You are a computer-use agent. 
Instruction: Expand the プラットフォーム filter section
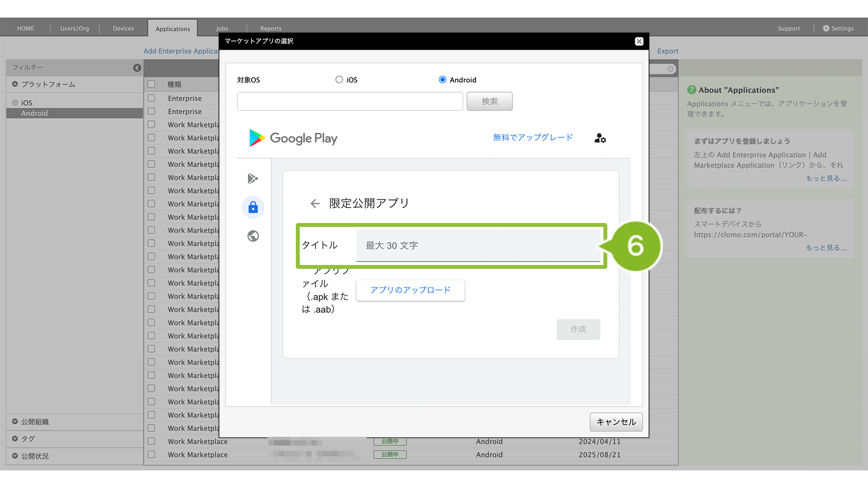pos(15,84)
